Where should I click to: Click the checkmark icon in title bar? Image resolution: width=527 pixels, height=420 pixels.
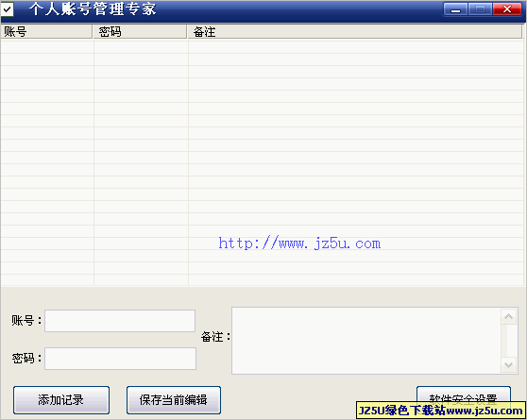tap(7, 9)
